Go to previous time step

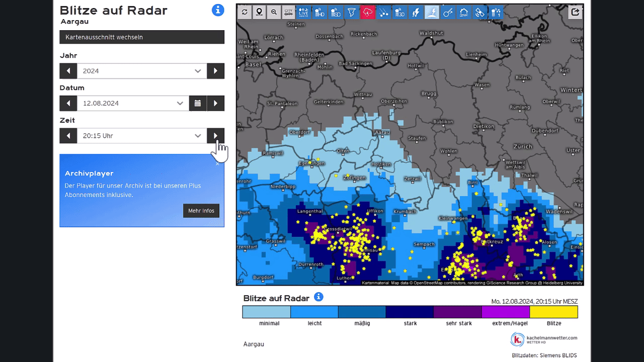68,136
